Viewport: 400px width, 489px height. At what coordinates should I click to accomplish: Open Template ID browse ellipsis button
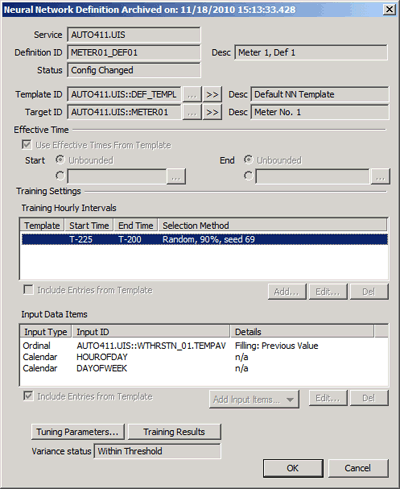tap(192, 95)
